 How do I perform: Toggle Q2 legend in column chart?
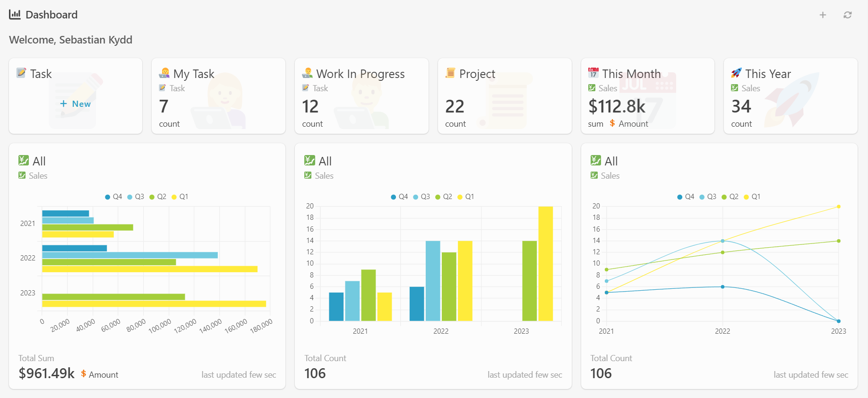444,197
